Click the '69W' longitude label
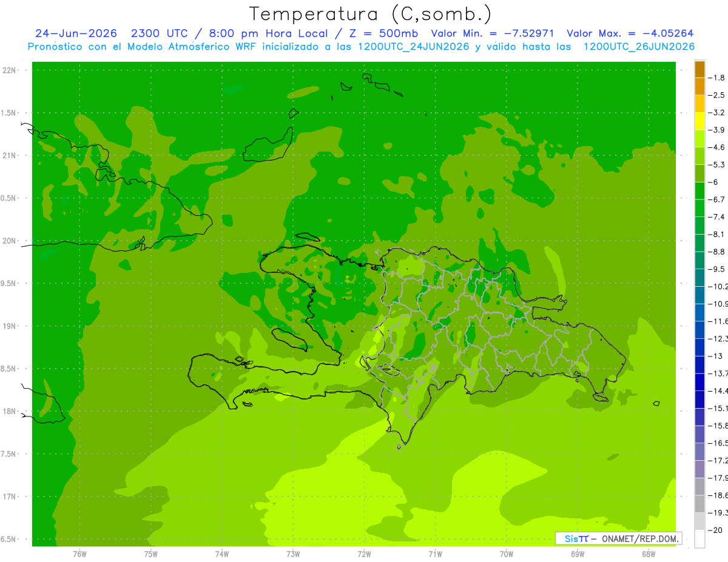The width and height of the screenshot is (728, 562). 578,554
